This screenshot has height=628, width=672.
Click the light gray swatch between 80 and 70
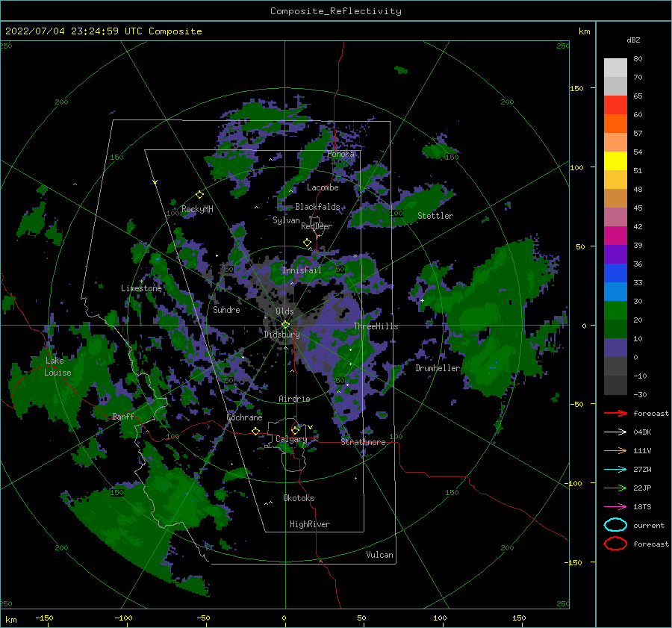click(615, 68)
